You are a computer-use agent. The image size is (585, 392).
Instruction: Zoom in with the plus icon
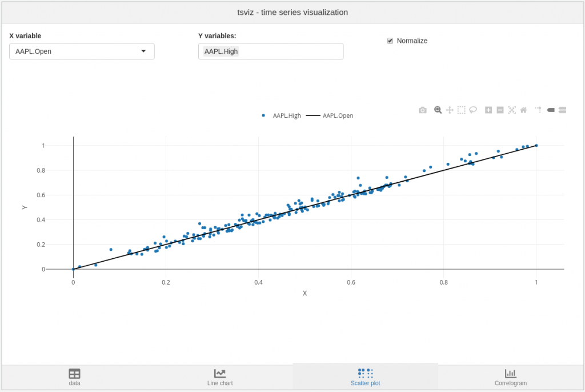[488, 110]
